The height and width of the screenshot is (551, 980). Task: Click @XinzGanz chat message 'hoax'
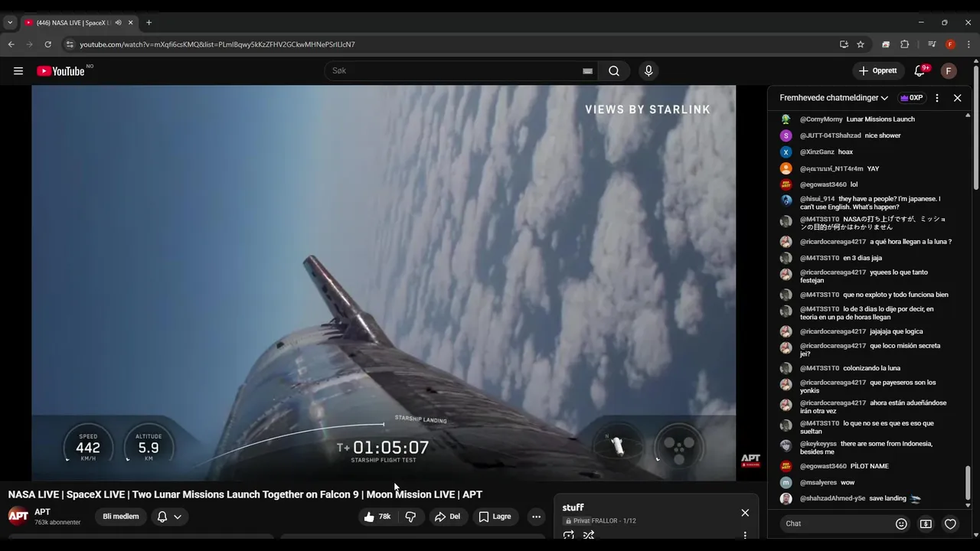[x=845, y=152]
